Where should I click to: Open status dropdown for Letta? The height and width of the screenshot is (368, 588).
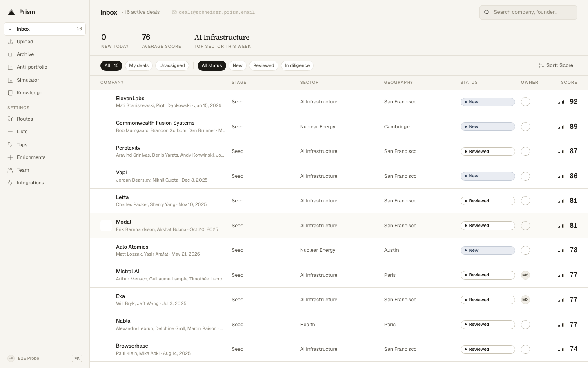point(488,201)
